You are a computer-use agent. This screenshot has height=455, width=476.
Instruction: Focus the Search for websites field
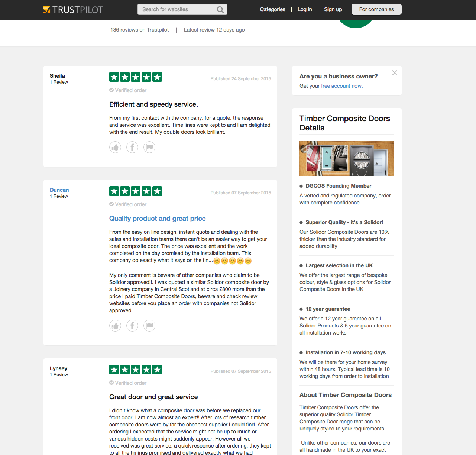[182, 10]
